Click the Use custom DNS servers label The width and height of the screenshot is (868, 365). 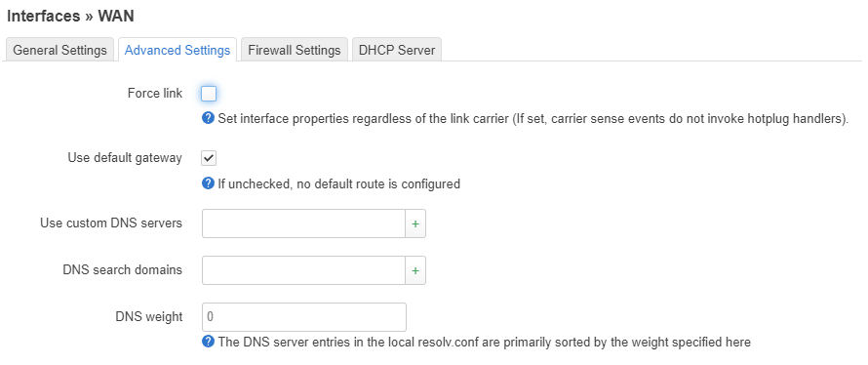pyautogui.click(x=111, y=223)
